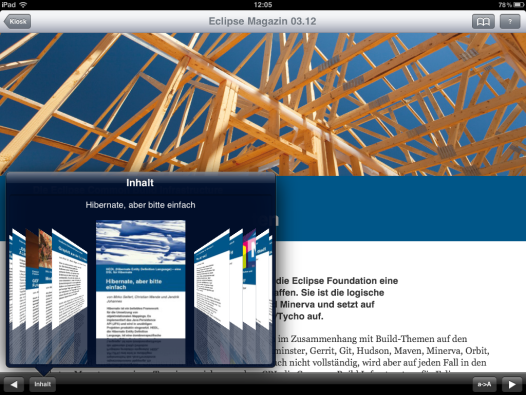The width and height of the screenshot is (526, 395).
Task: Tap the Kiosk back button
Action: [17, 21]
